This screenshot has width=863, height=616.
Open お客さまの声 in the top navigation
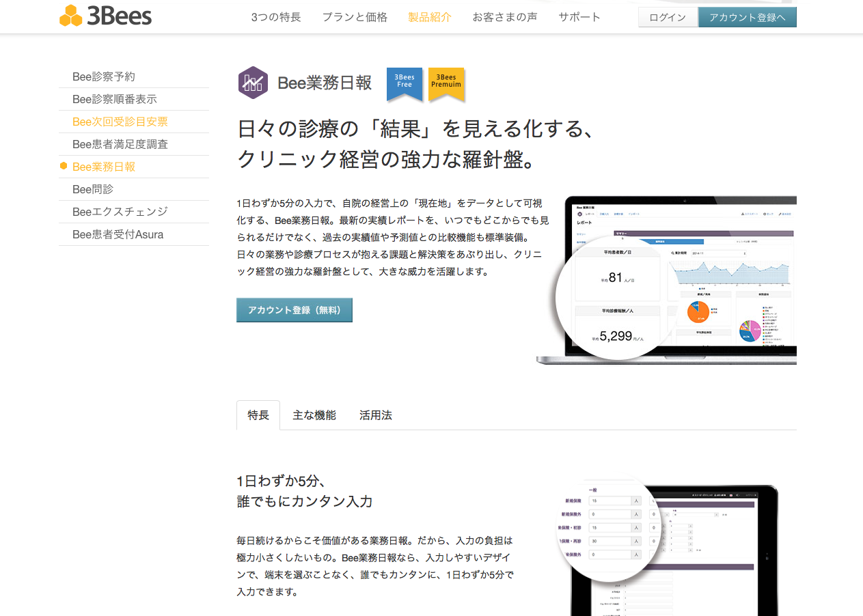pos(505,17)
